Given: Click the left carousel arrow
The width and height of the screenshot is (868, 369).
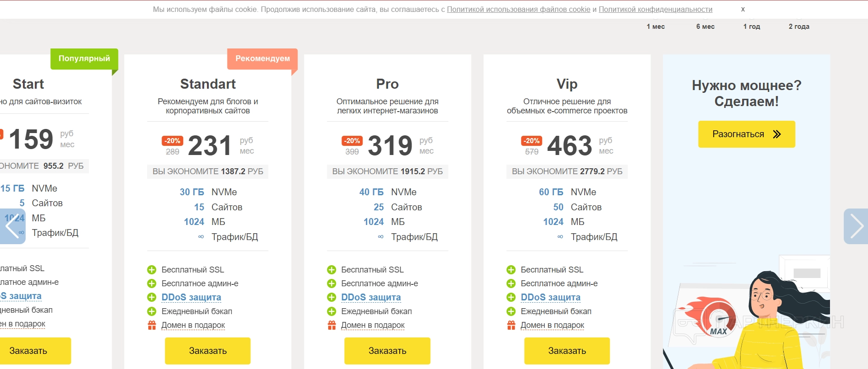Looking at the screenshot, I should 12,226.
